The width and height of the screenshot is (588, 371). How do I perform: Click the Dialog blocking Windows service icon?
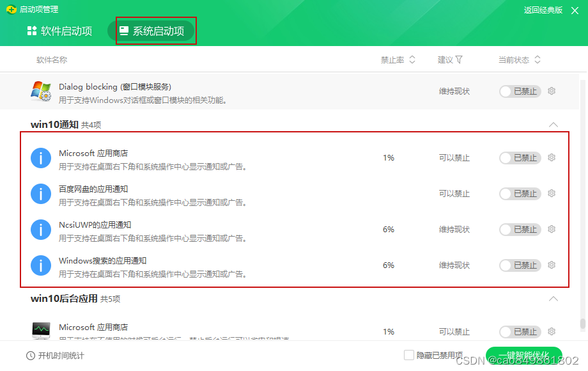coord(40,91)
